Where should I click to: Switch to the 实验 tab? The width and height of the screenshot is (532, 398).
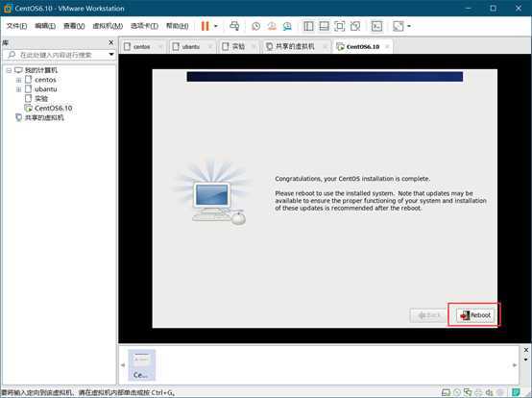pos(238,46)
